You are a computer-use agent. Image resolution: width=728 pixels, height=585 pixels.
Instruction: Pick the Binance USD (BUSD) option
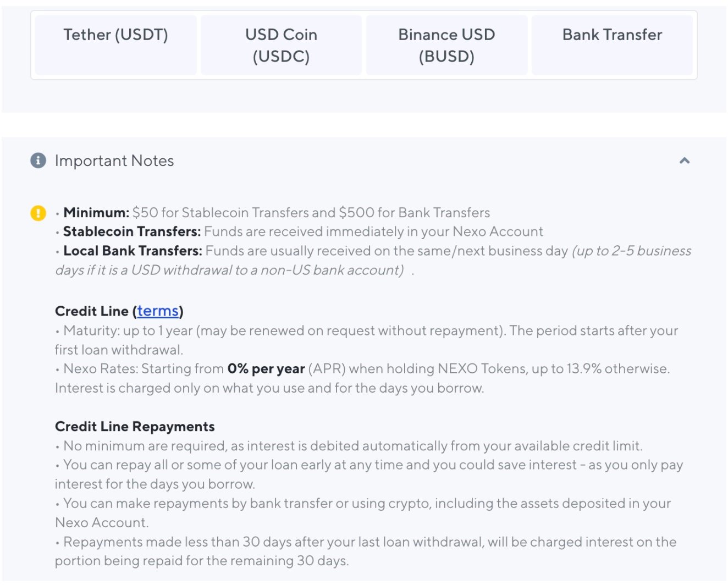(446, 45)
